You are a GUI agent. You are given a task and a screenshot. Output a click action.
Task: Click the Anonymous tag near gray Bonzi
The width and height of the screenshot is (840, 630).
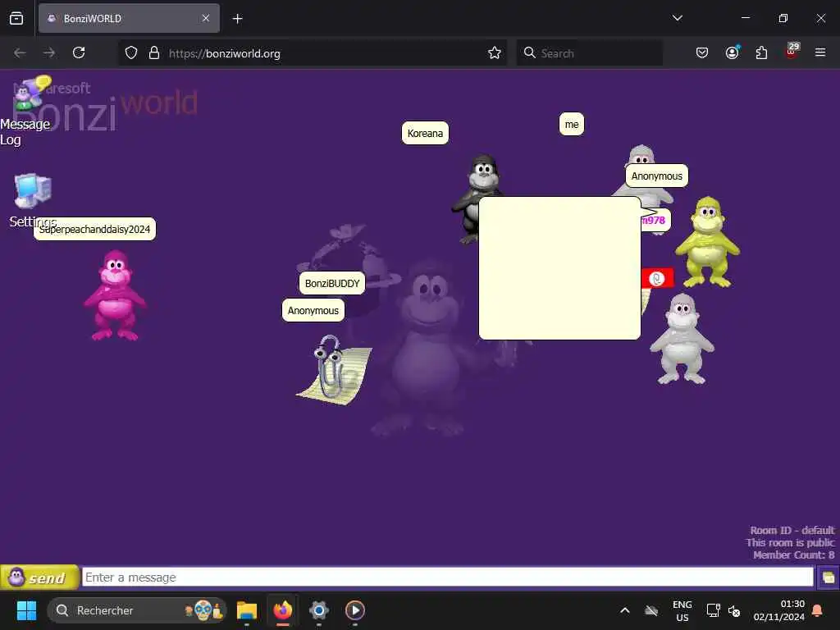[x=657, y=176]
